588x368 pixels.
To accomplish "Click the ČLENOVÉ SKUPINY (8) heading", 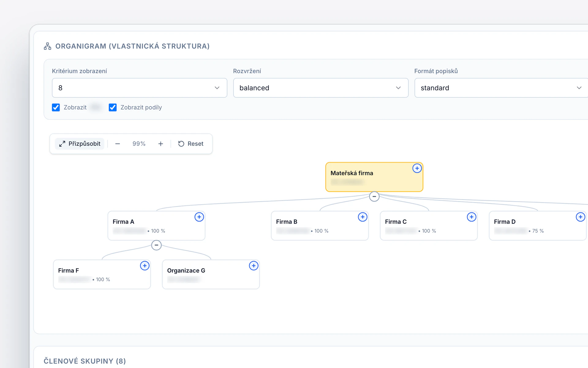I will [85, 361].
